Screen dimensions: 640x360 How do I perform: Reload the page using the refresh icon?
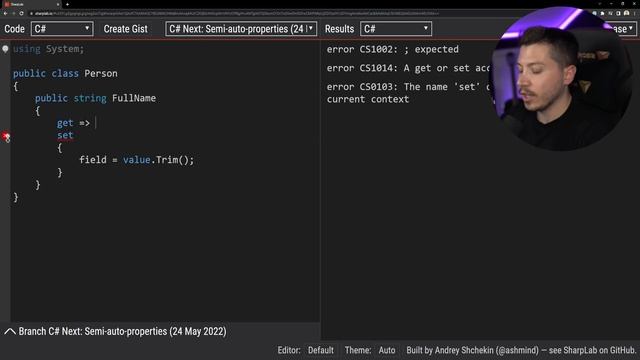pyautogui.click(x=21, y=13)
